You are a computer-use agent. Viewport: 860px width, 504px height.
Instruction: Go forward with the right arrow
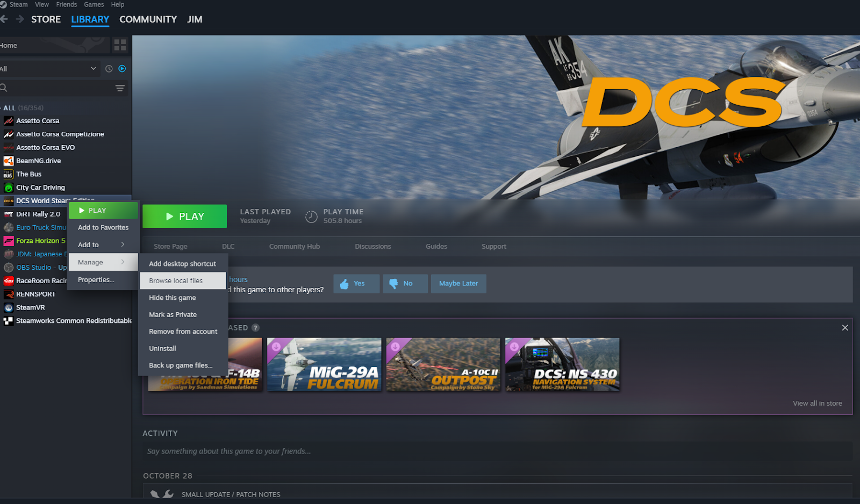pos(20,19)
